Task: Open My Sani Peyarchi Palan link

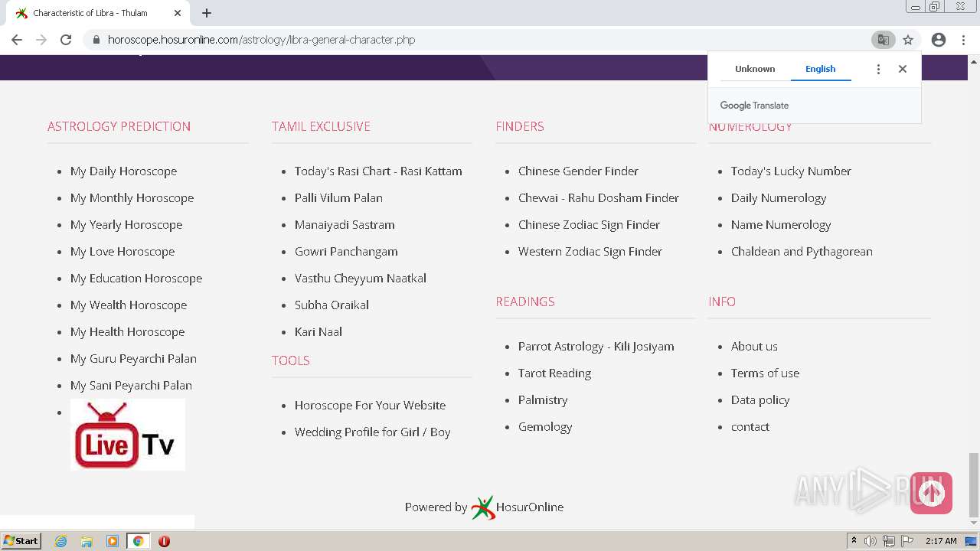Action: click(131, 386)
